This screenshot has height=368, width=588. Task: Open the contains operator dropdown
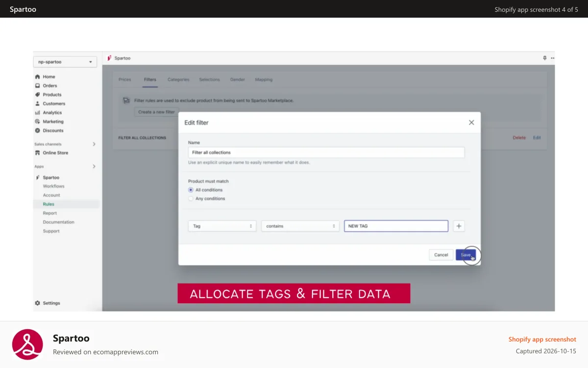coord(300,226)
